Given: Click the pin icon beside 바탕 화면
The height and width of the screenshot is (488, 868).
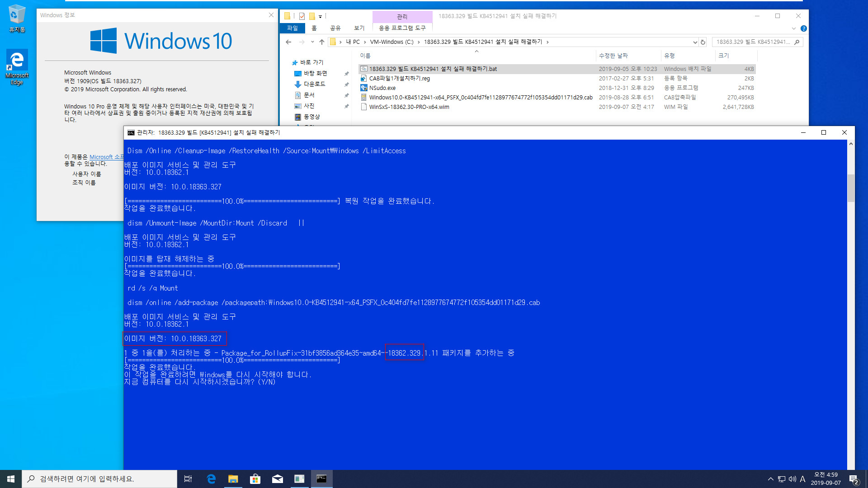Looking at the screenshot, I should point(347,74).
